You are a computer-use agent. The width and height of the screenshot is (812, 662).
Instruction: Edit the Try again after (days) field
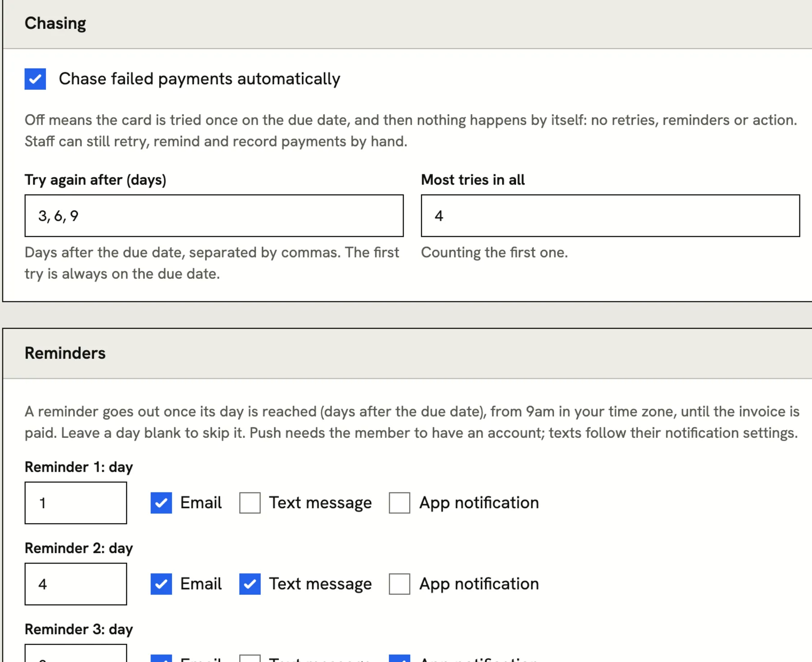pos(214,216)
